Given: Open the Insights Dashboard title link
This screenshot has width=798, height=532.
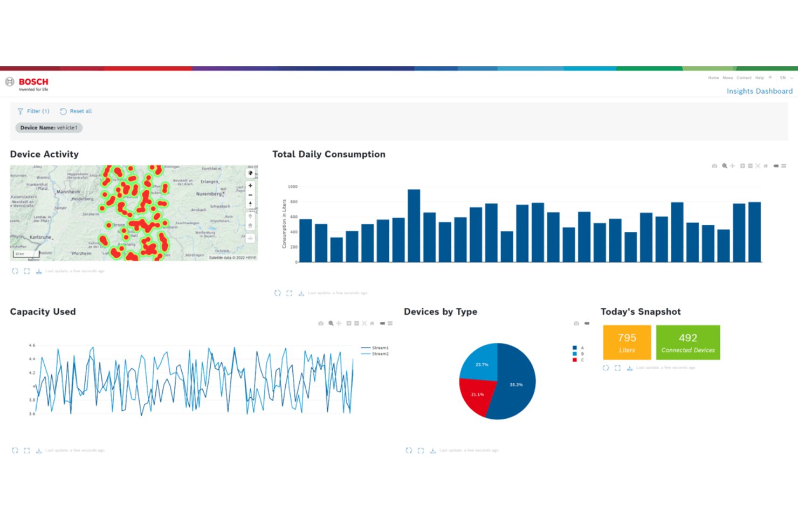Looking at the screenshot, I should pyautogui.click(x=759, y=91).
